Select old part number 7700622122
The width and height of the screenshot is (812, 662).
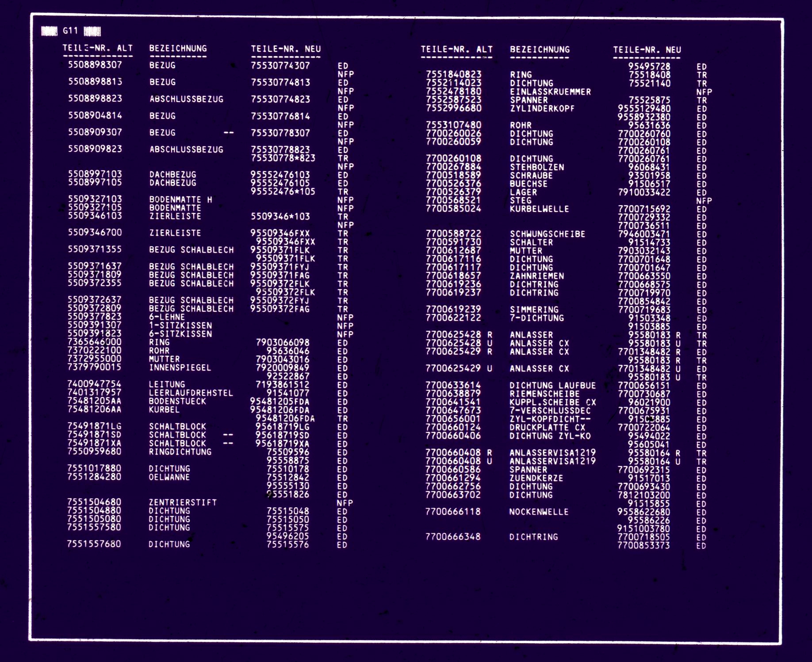[453, 318]
